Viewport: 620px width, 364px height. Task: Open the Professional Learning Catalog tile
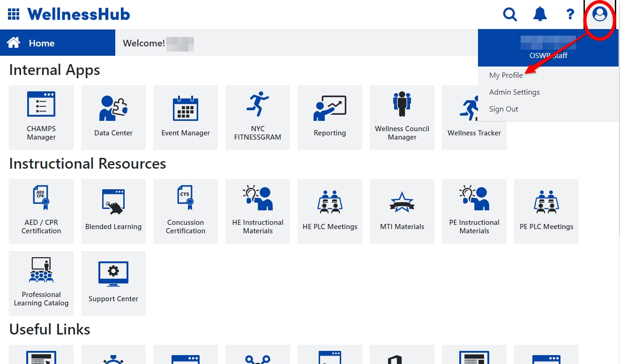(41, 283)
